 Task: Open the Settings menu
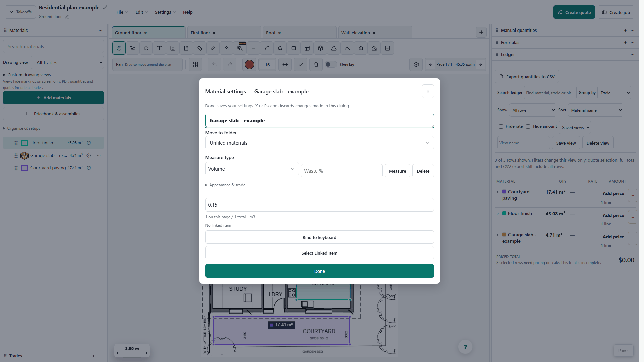coord(165,12)
